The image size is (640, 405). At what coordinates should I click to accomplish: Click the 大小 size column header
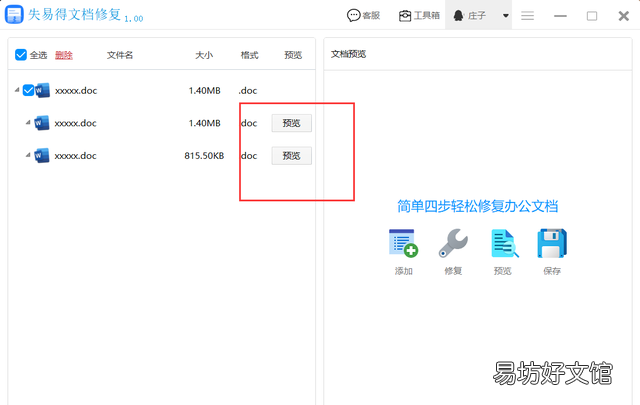pos(204,55)
